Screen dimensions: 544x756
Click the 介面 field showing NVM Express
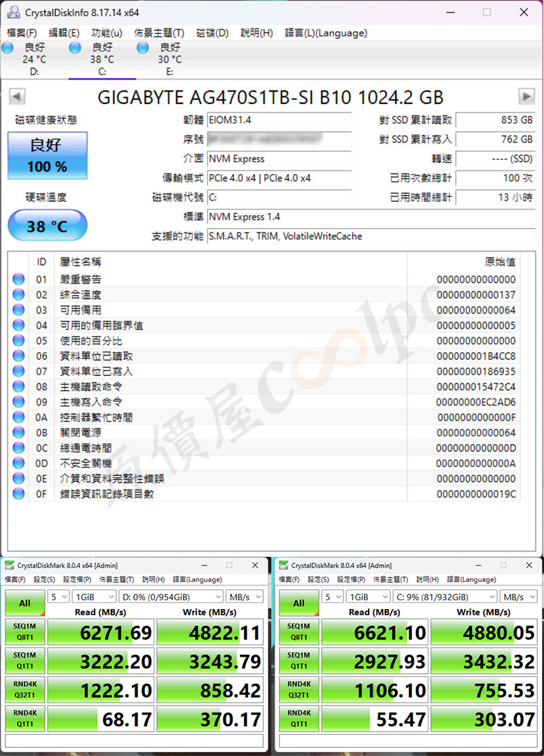[x=279, y=158]
